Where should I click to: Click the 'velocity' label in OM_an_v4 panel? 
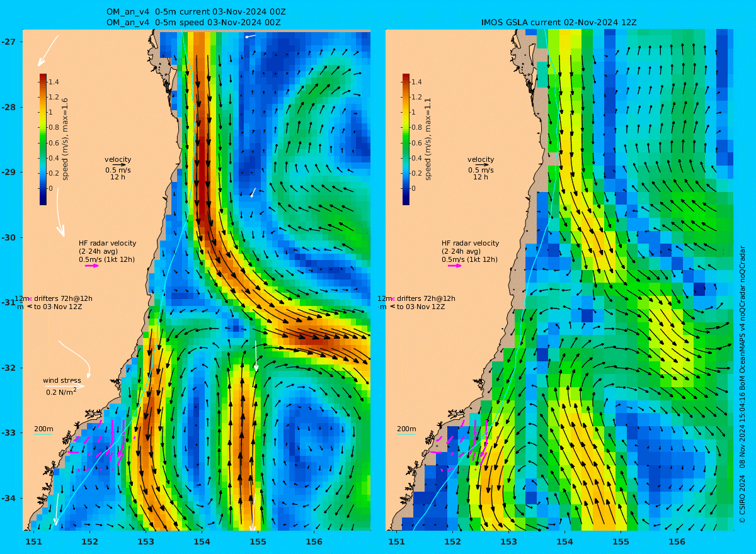coord(118,159)
